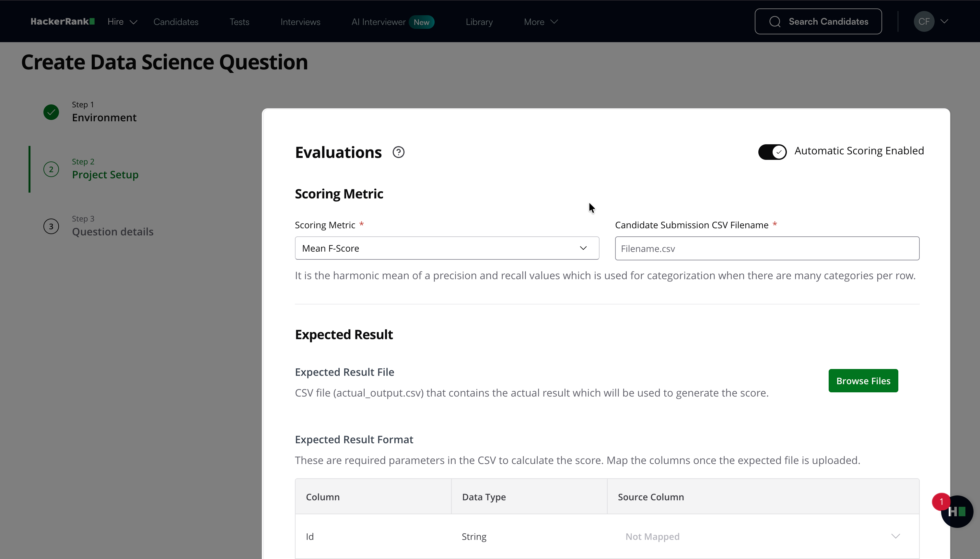Open the Tests navigation item

(239, 22)
